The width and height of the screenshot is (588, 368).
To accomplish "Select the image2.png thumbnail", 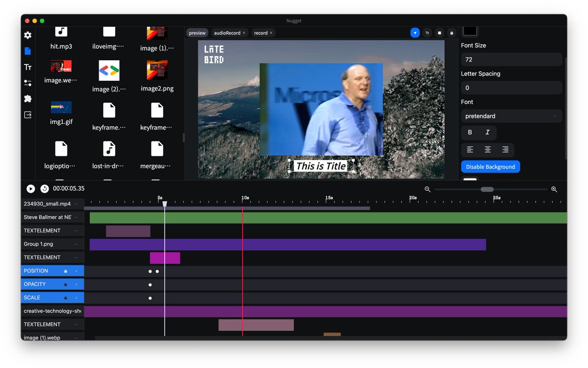I will (157, 70).
